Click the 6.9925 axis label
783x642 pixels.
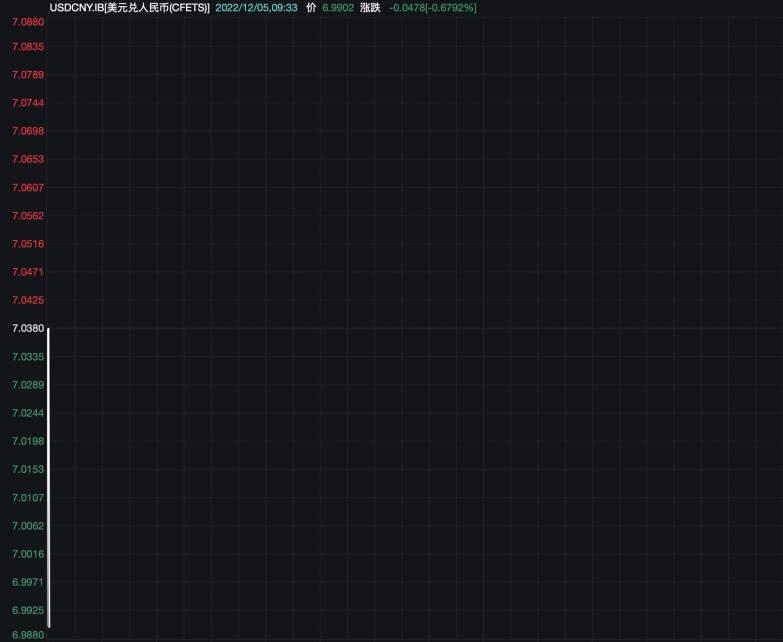click(x=28, y=610)
